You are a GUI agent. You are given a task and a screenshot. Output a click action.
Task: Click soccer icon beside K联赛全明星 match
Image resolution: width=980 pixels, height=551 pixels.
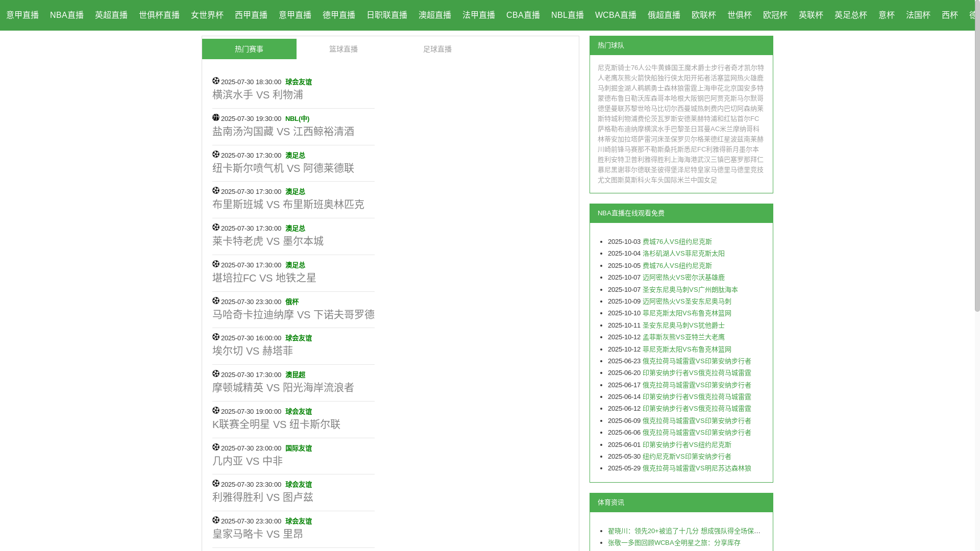point(216,410)
